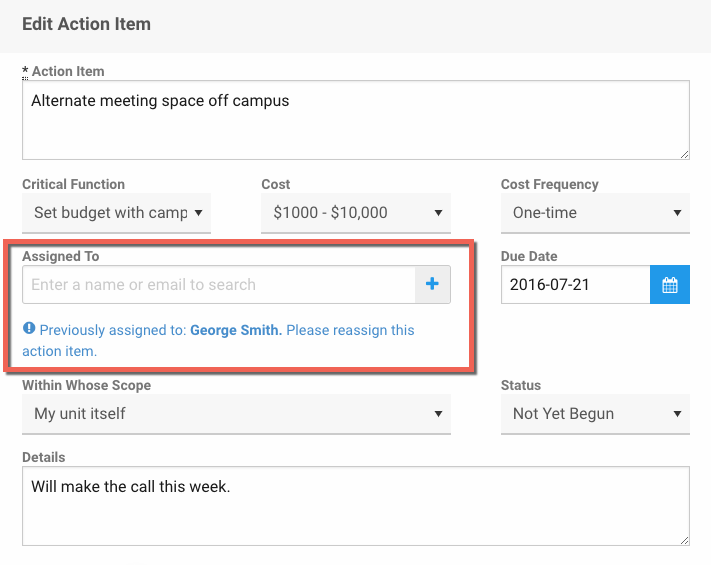711x565 pixels.
Task: Focus the Due Date field showing 2016-07-21
Action: 575,285
